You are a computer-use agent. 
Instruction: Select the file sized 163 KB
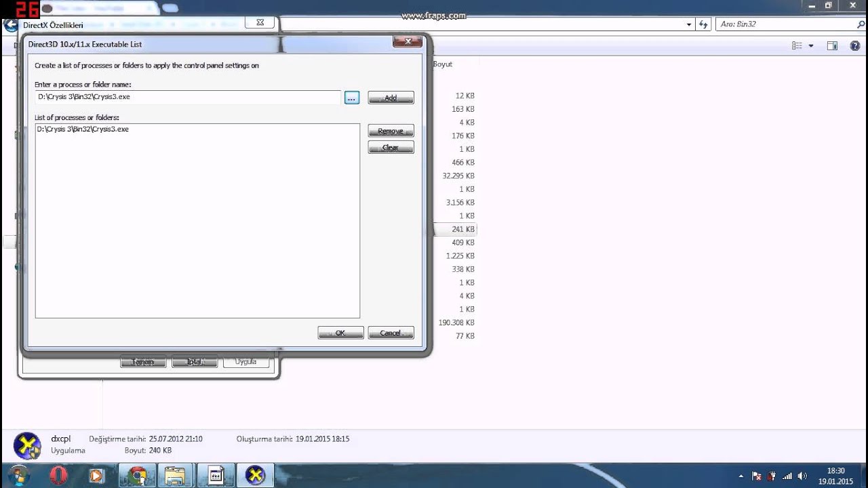pyautogui.click(x=463, y=109)
